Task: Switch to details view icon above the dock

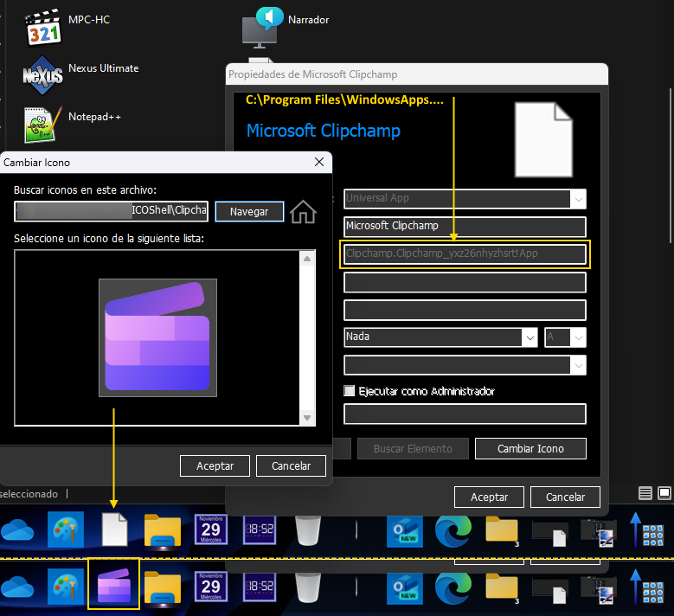Action: tap(645, 493)
